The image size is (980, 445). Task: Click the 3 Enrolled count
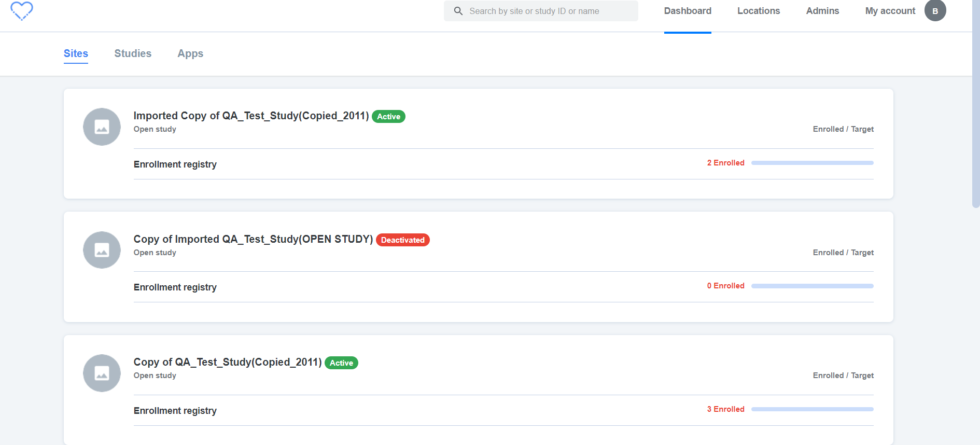725,409
